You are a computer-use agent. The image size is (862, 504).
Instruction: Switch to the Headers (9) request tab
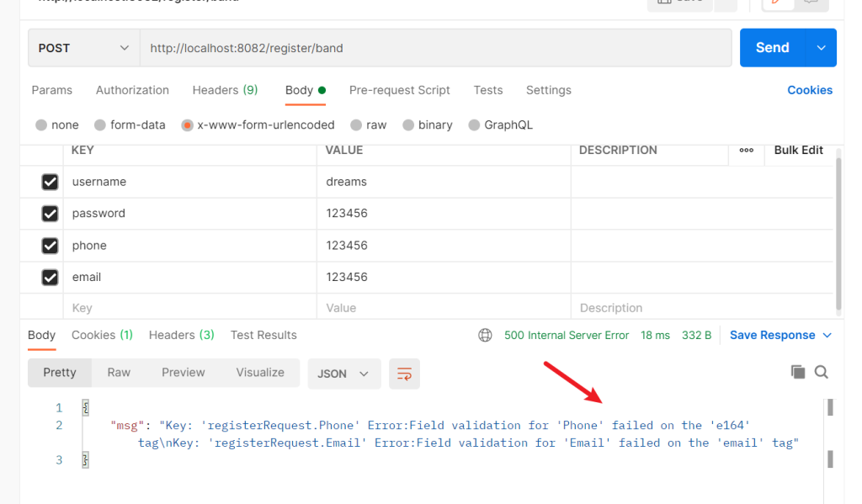coord(225,90)
